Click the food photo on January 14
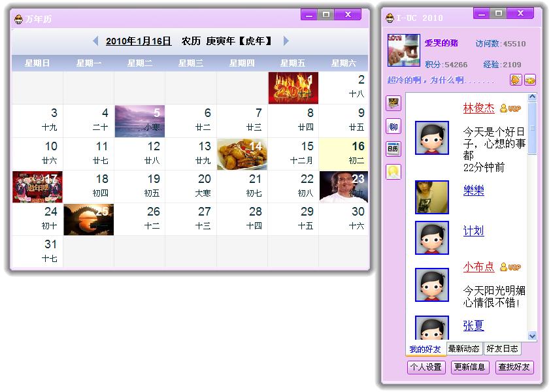The height and width of the screenshot is (392, 551). [242, 154]
